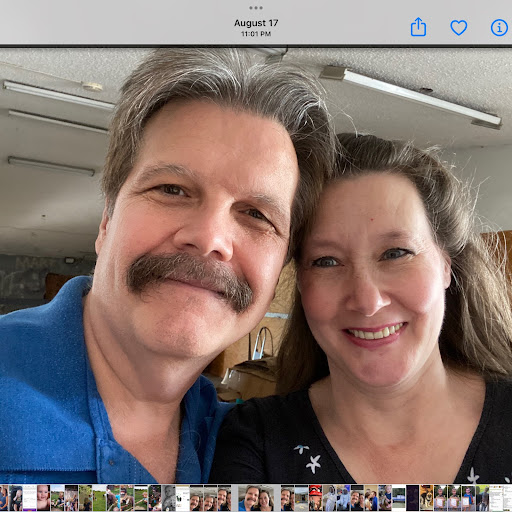This screenshot has height=512, width=512.
Task: Open the selfie thumbnail just left of the current one
Action: tap(224, 498)
